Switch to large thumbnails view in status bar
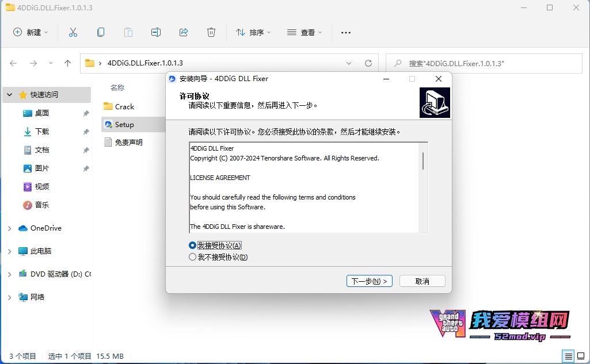590x364 pixels. pos(581,356)
